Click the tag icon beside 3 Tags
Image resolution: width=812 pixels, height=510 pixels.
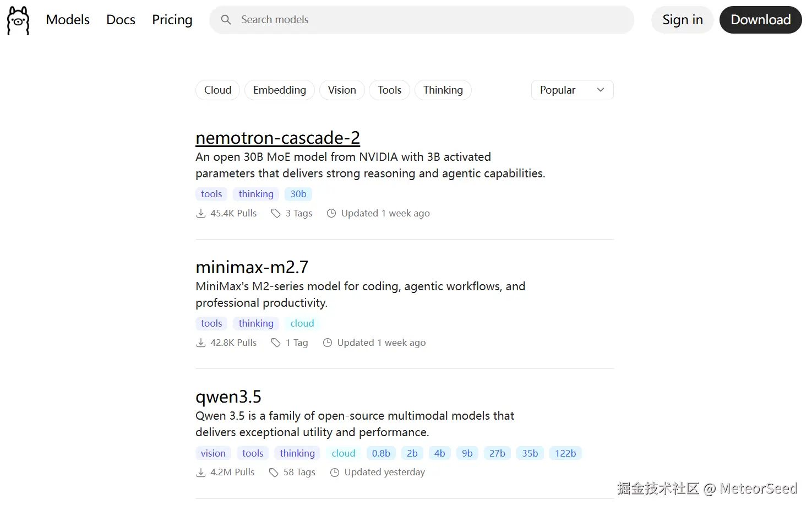pos(276,214)
